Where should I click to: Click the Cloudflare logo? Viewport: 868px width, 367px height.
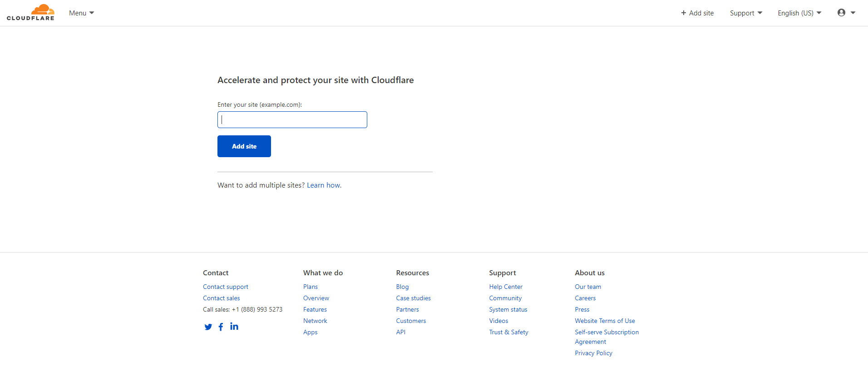30,12
